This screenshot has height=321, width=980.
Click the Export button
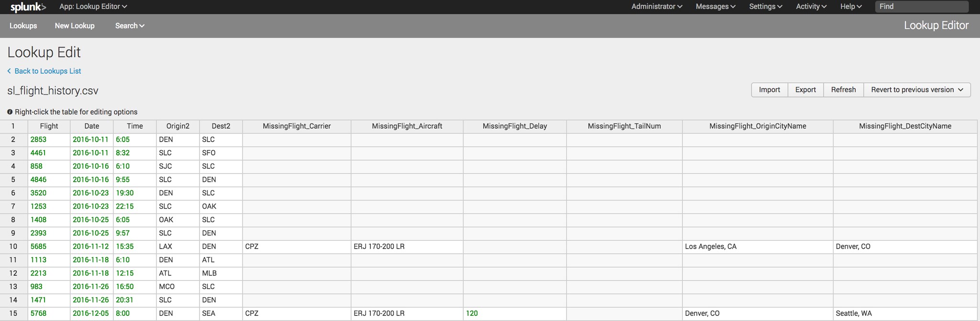[805, 90]
